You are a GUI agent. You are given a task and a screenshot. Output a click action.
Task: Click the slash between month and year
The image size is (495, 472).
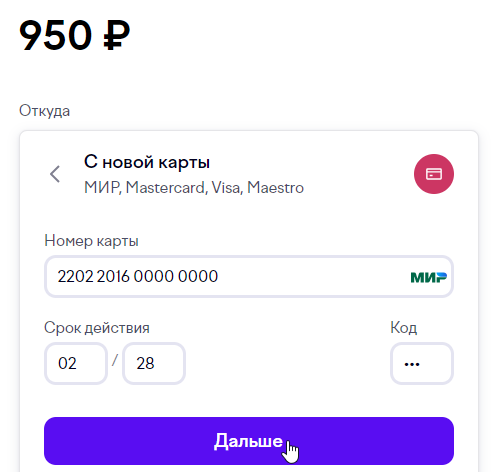coord(115,361)
